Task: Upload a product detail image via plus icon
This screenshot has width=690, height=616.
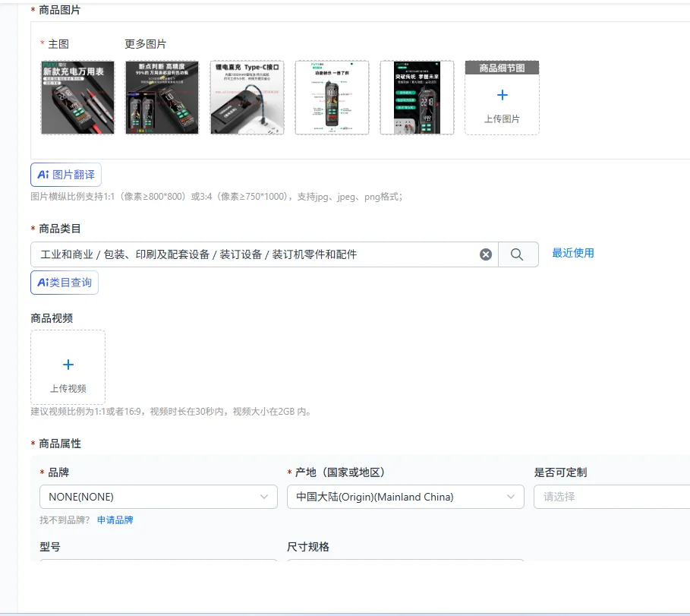Action: [502, 95]
